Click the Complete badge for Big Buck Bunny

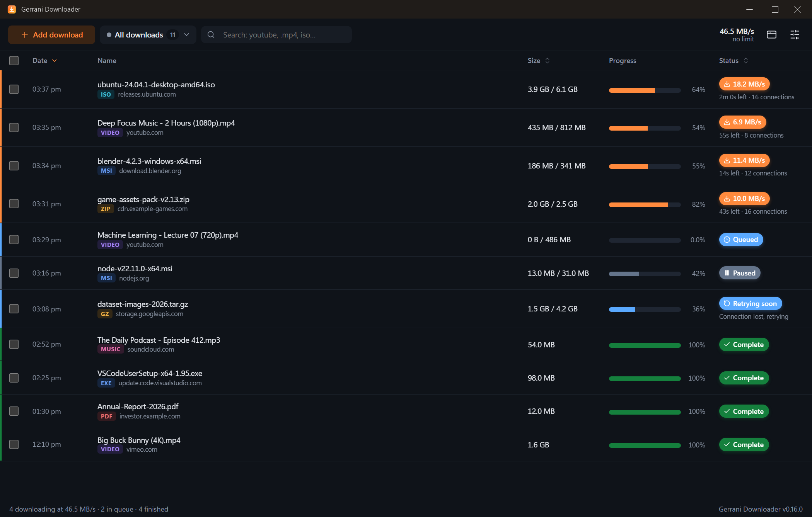[744, 445]
